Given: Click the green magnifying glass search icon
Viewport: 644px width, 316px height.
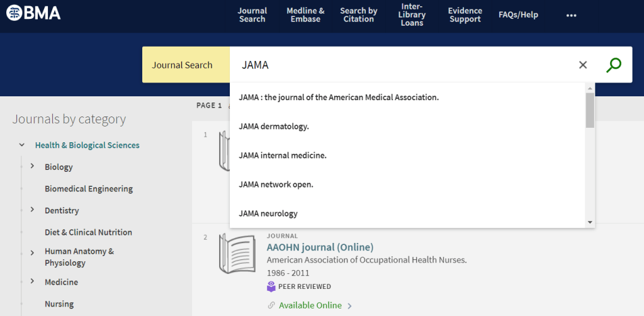Looking at the screenshot, I should pos(613,65).
